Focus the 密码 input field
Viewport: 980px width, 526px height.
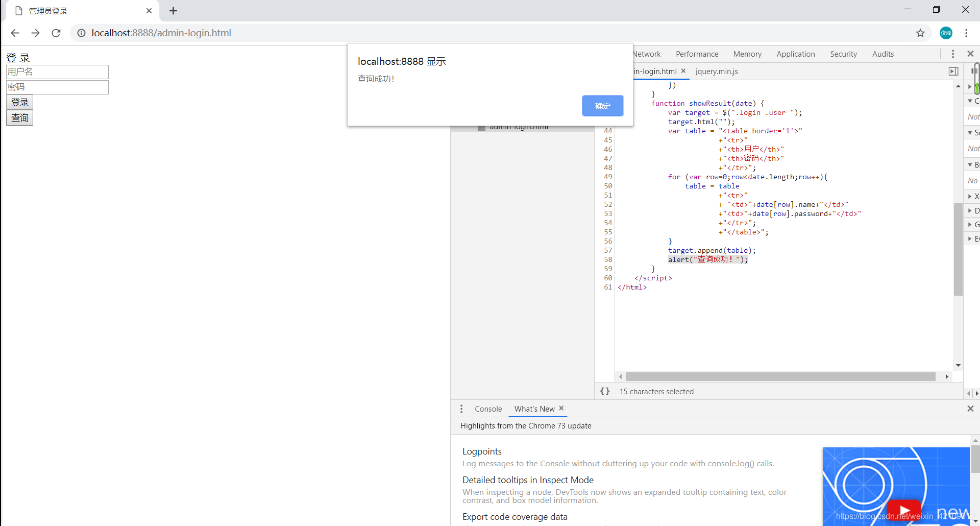(57, 87)
